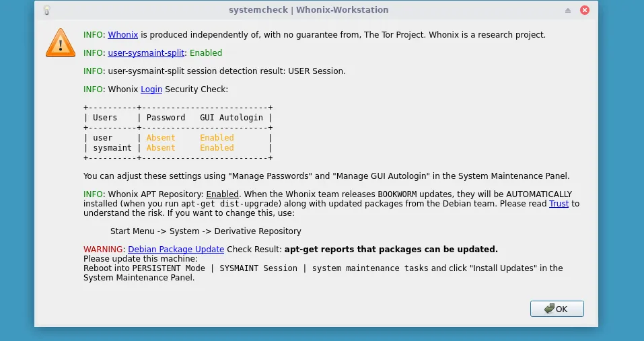
Task: Click '"Manage Passwords"' text
Action: tap(271, 176)
